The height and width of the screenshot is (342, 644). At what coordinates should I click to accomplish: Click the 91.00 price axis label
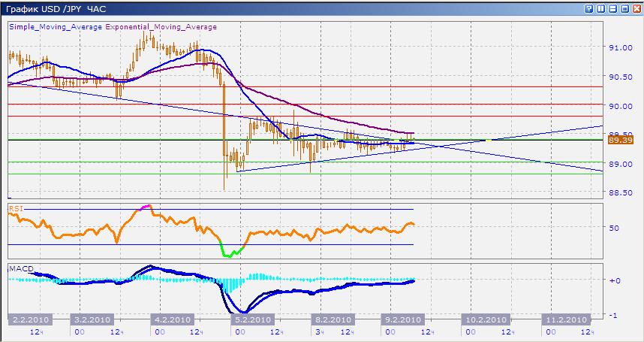(x=620, y=47)
